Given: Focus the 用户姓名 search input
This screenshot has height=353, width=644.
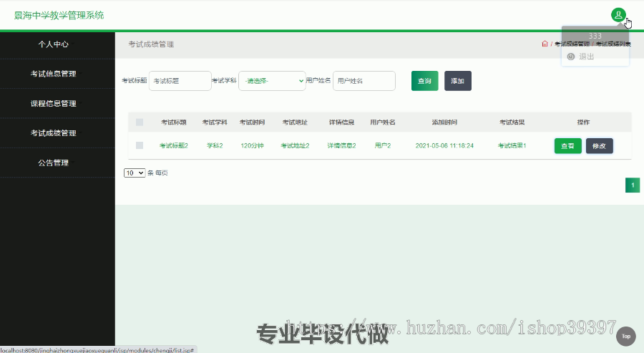Looking at the screenshot, I should click(364, 81).
